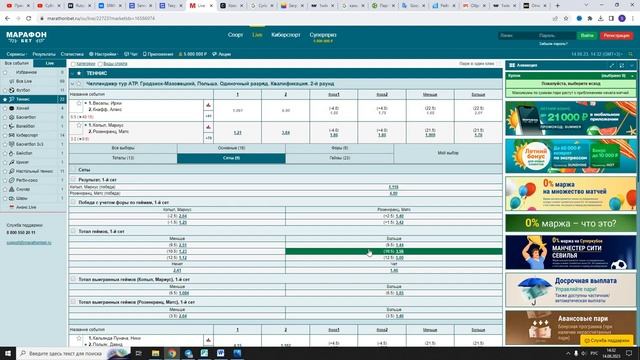Image resolution: width=640 pixels, height=360 pixels.
Task: Select the Cricket icon in sidebar
Action: point(12,162)
